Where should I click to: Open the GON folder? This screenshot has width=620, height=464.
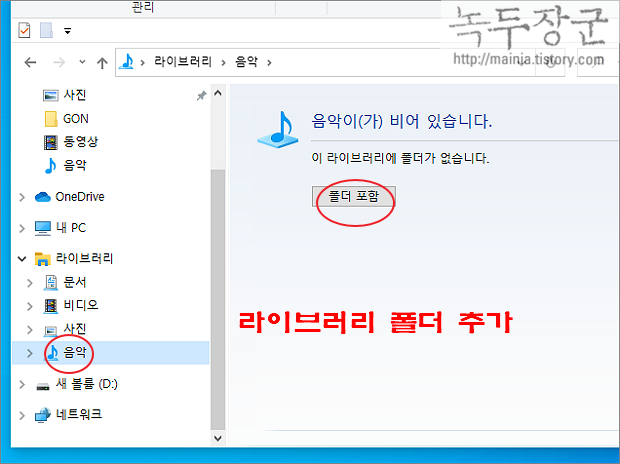[76, 118]
